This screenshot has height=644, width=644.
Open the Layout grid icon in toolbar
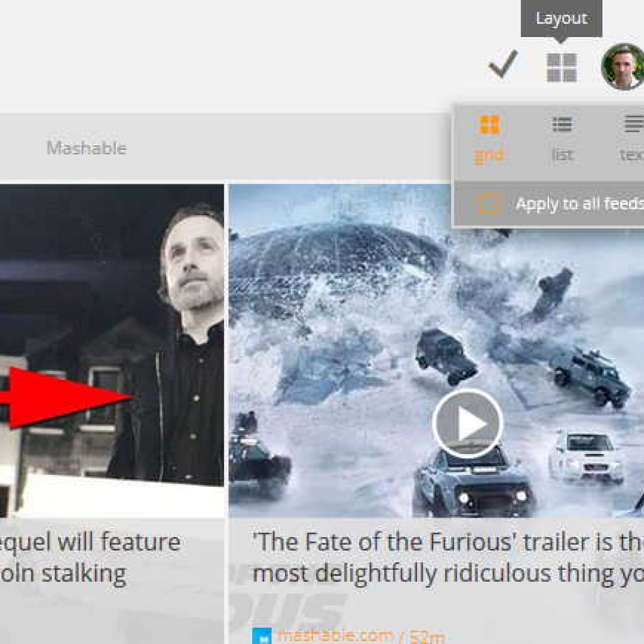[x=562, y=67]
